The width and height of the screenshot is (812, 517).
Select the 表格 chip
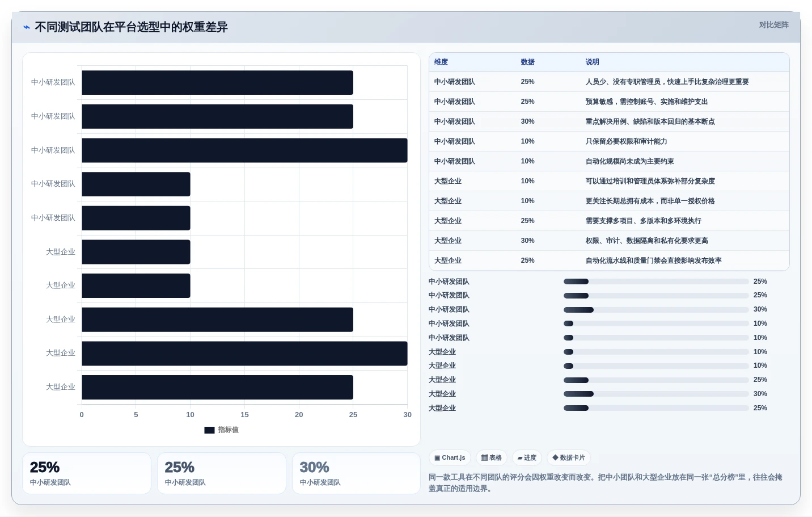click(x=491, y=458)
